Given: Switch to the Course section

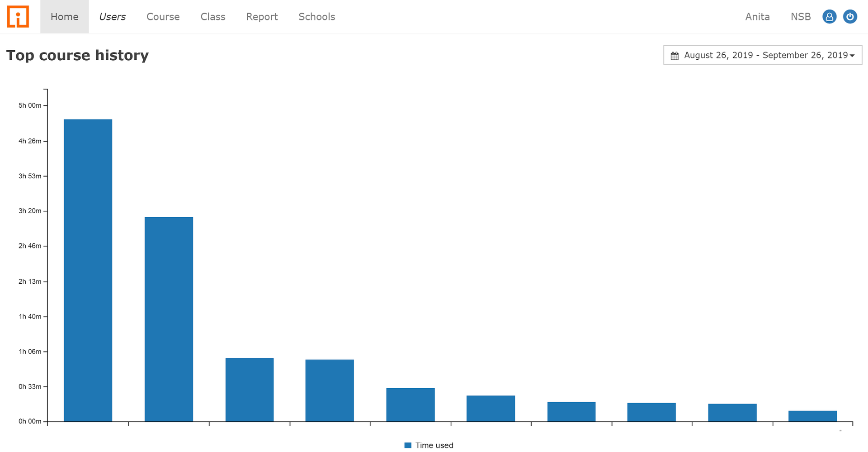Looking at the screenshot, I should click(163, 17).
